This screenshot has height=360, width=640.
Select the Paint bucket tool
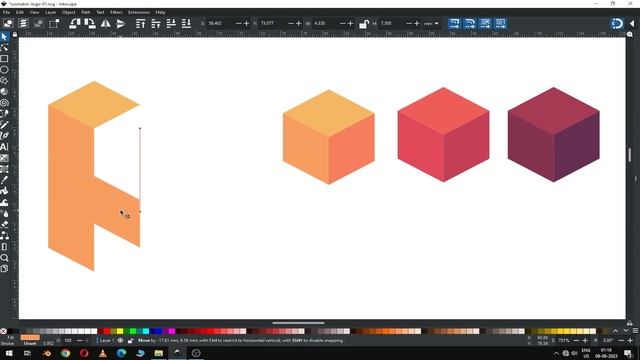pyautogui.click(x=4, y=191)
